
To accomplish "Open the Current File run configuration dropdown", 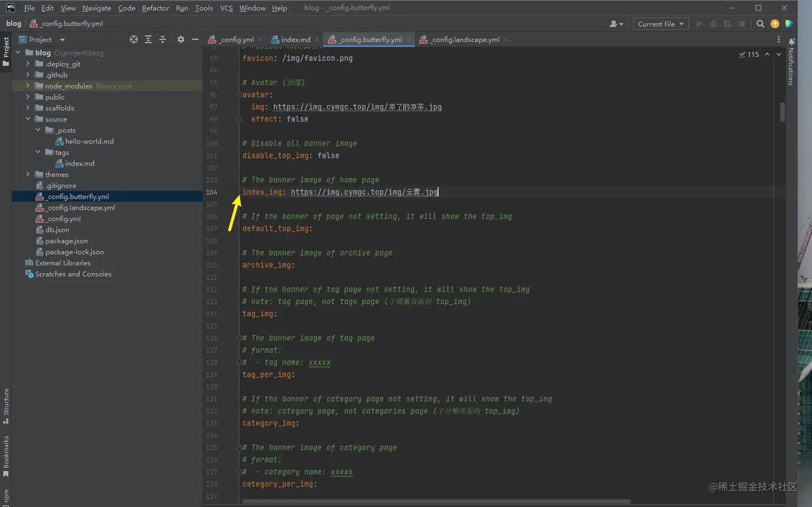I will pos(660,24).
